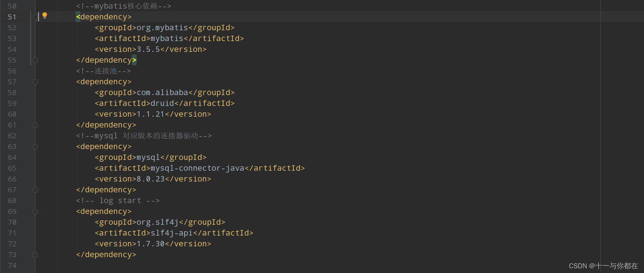Click opening dependency tag on line 57
The width and height of the screenshot is (644, 273).
pos(104,82)
